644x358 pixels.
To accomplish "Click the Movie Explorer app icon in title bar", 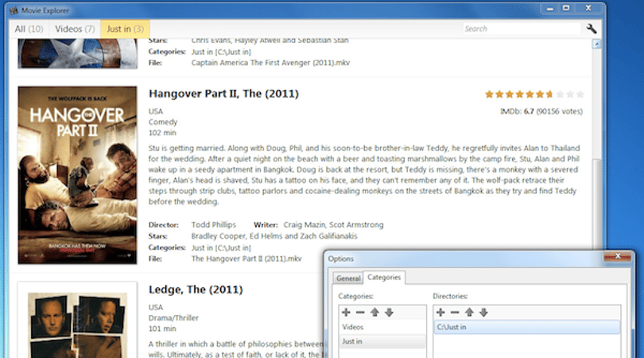I will (x=14, y=10).
